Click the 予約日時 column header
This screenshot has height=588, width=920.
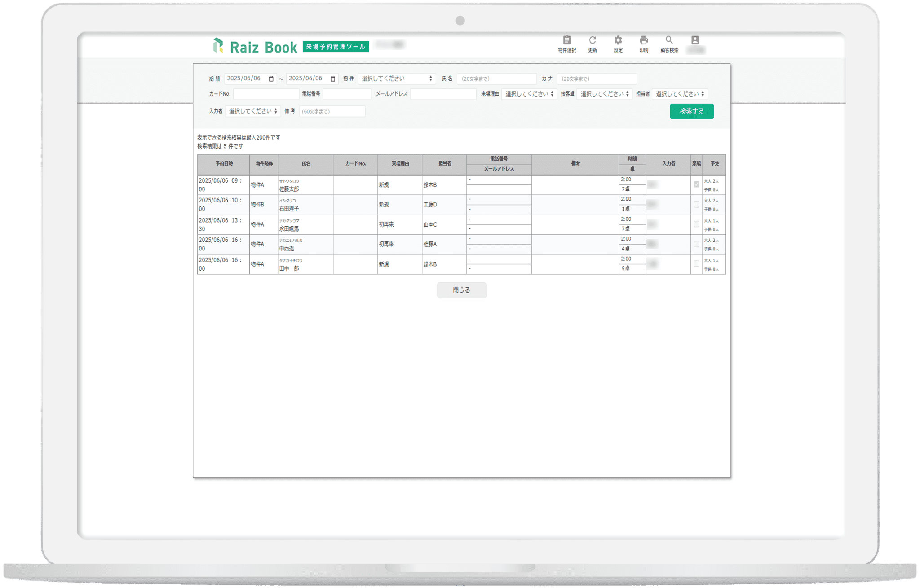tap(224, 164)
